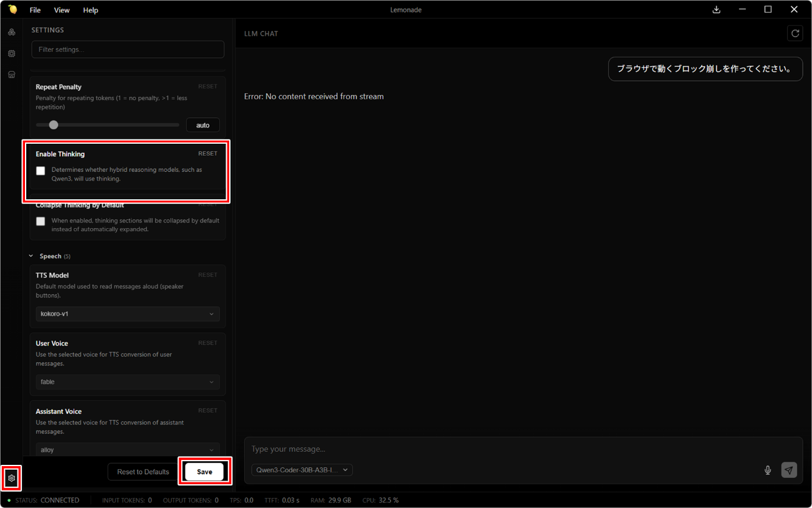Click the Lemonade lemon logo icon
812x508 pixels.
tap(12, 9)
